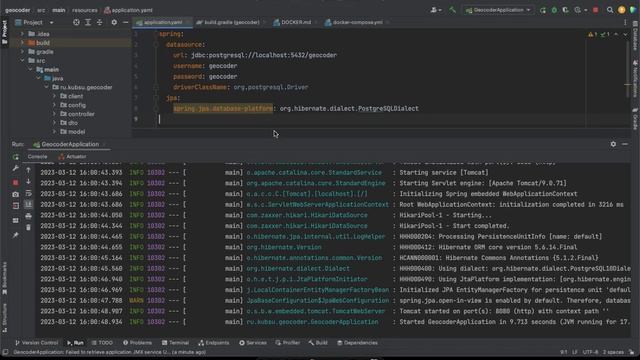
Task: Toggle the Gradle tool window on right
Action: coord(635,119)
